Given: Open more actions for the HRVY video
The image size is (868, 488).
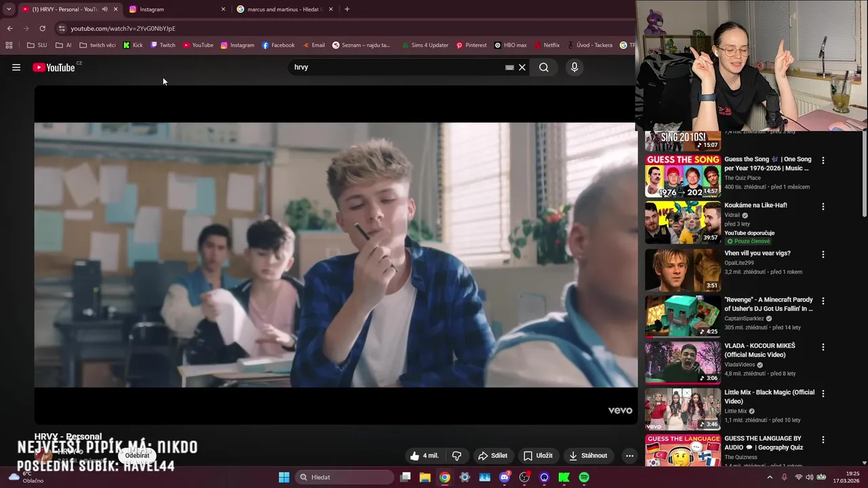Looking at the screenshot, I should coord(629,455).
